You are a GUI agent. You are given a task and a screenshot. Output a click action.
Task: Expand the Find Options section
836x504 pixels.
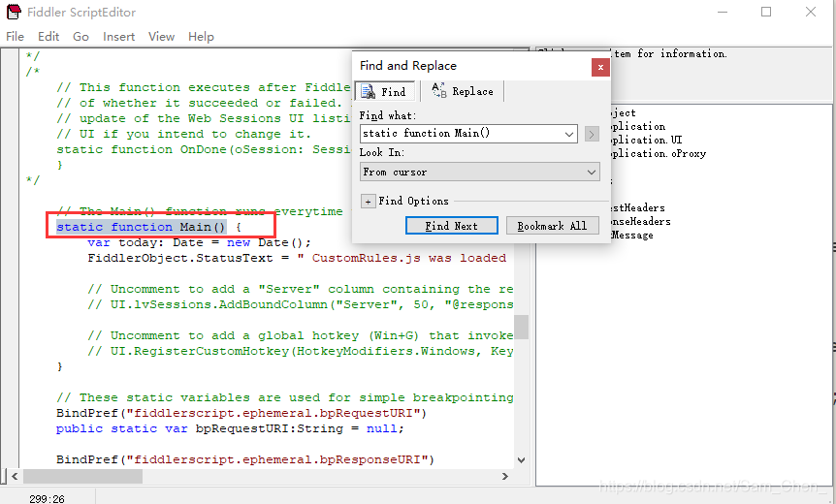[x=368, y=202]
